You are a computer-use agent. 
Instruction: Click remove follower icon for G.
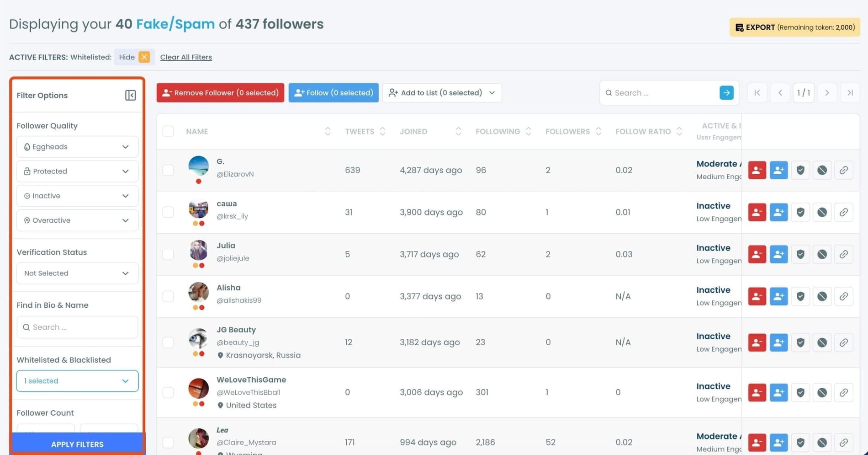point(757,170)
